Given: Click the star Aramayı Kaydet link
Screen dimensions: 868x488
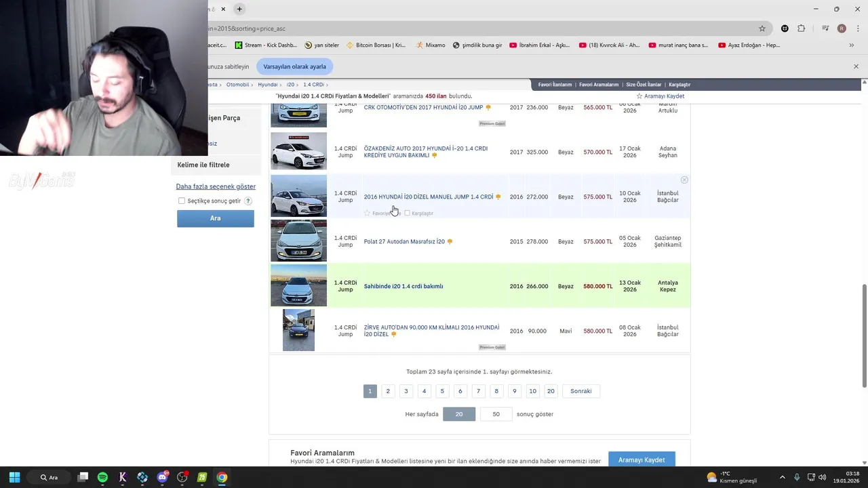Looking at the screenshot, I should [660, 96].
